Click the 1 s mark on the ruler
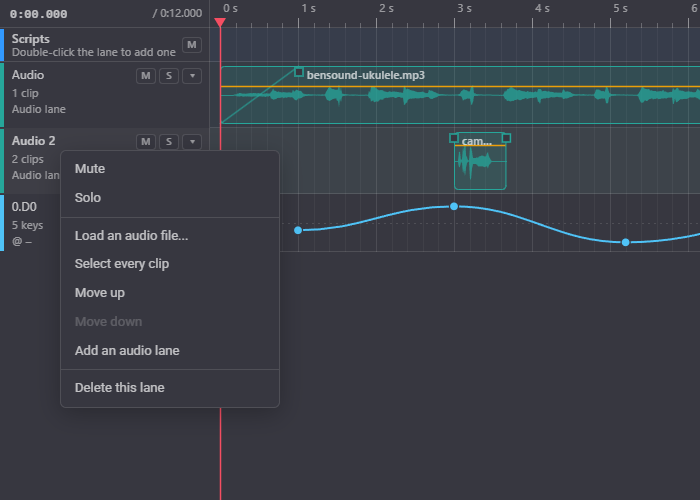Image resolution: width=700 pixels, height=500 pixels. pos(308,8)
